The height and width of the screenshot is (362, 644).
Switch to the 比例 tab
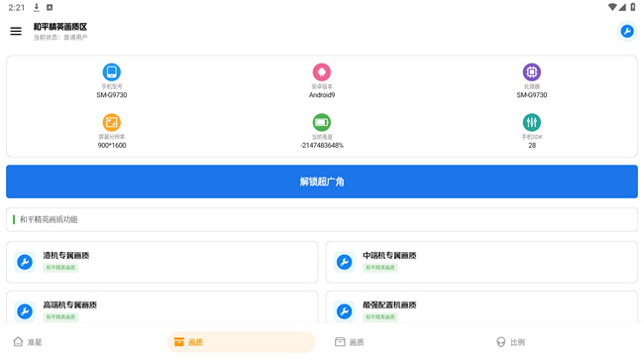pyautogui.click(x=510, y=342)
